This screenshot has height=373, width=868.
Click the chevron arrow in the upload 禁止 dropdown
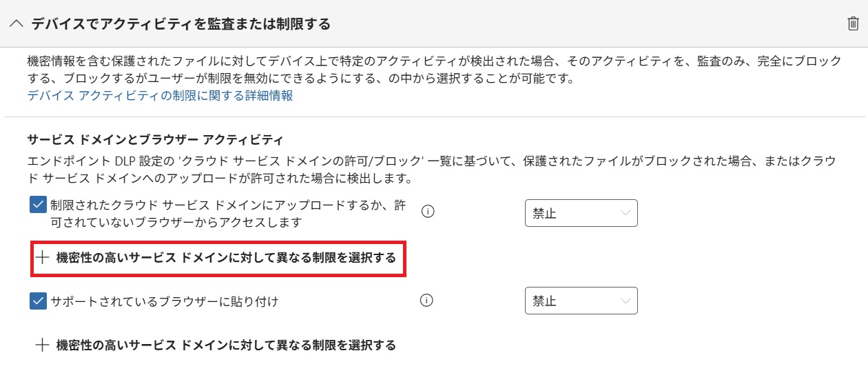tap(626, 213)
